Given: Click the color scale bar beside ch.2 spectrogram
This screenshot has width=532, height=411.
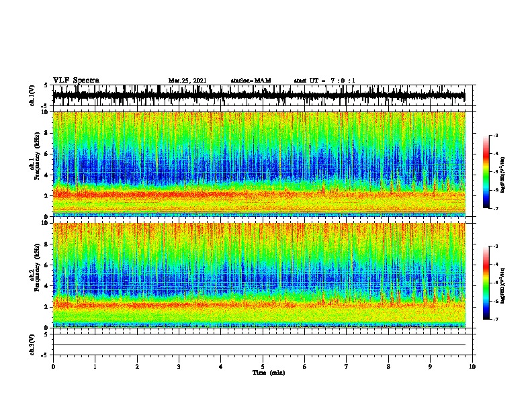Looking at the screenshot, I should [486, 283].
